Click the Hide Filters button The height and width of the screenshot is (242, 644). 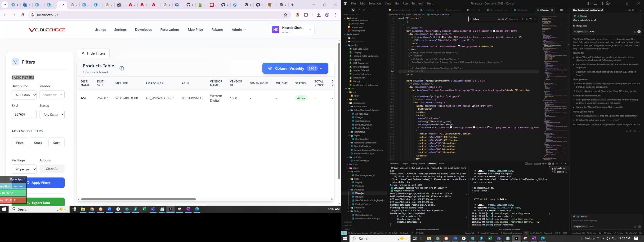[x=93, y=53]
